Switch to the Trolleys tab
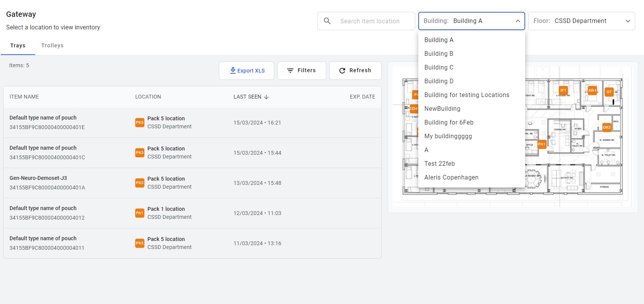Image resolution: width=644 pixels, height=304 pixels. point(52,45)
